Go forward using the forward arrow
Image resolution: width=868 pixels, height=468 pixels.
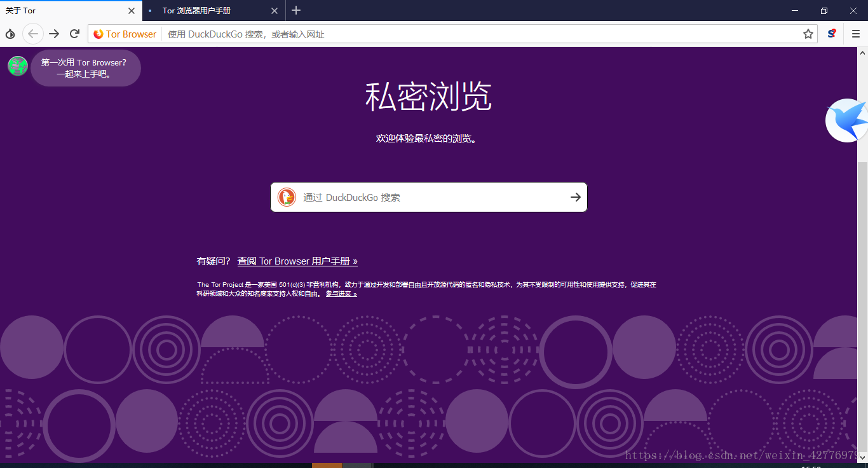(54, 34)
